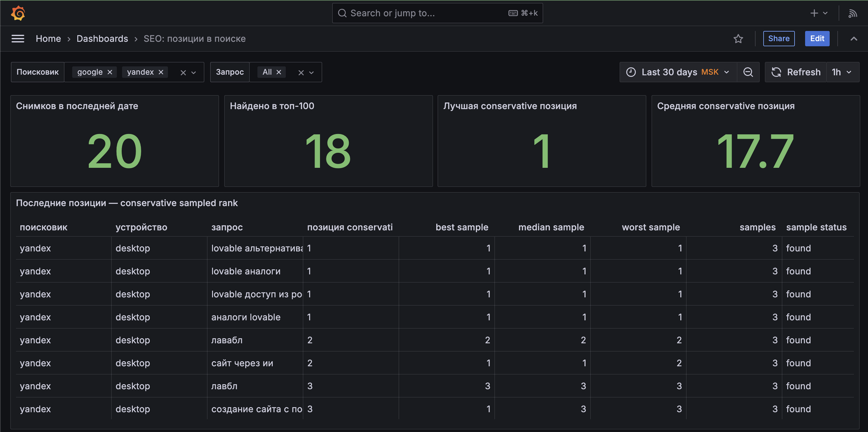Screen dimensions: 868x432
Task: Open the hamburger navigation menu
Action: 18,39
